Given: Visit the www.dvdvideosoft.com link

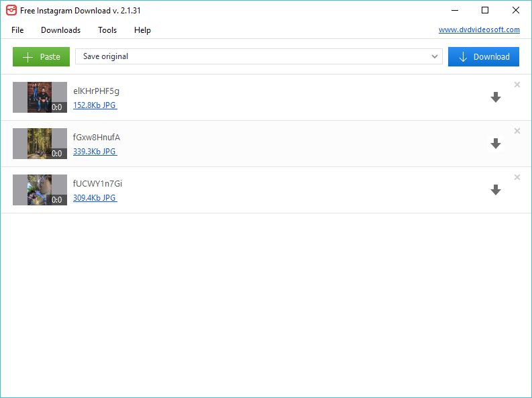Looking at the screenshot, I should [x=479, y=30].
